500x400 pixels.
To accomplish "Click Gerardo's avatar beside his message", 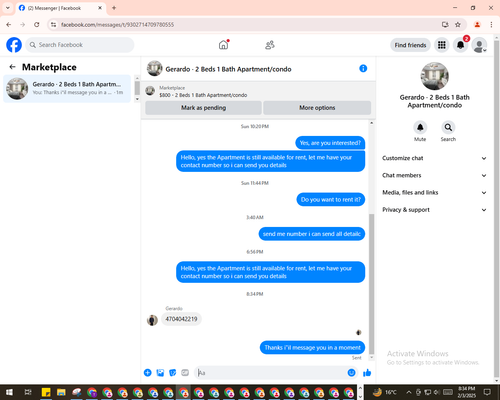I will [152, 320].
